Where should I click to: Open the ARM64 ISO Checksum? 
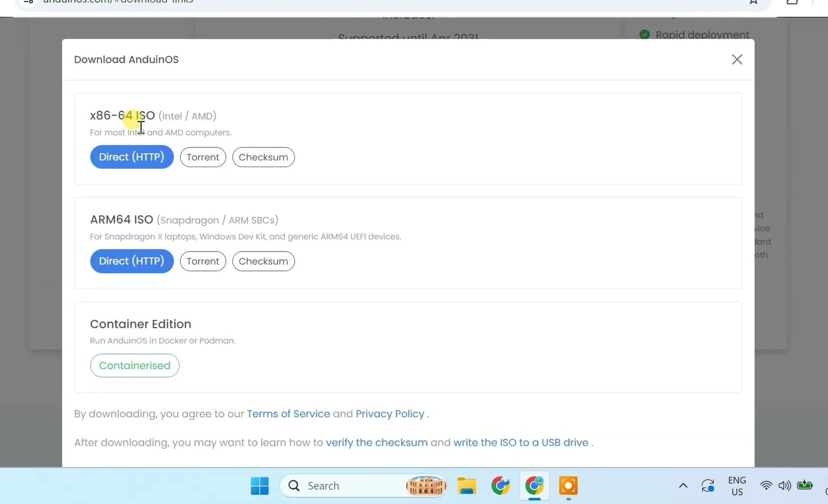(263, 261)
